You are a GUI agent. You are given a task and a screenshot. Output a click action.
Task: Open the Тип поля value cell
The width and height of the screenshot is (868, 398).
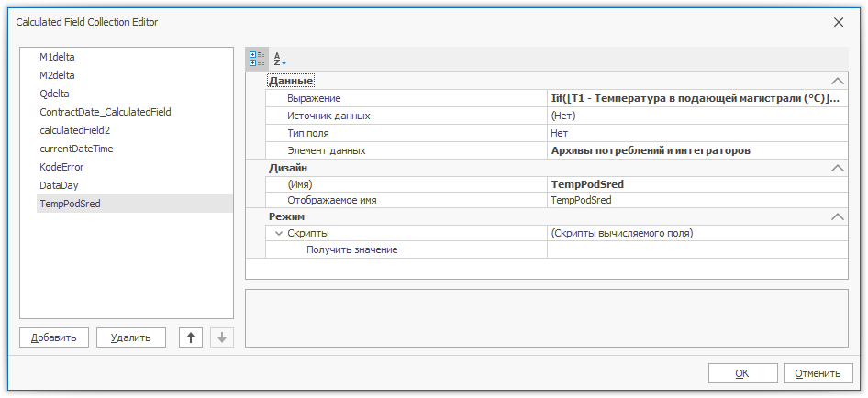click(x=695, y=133)
